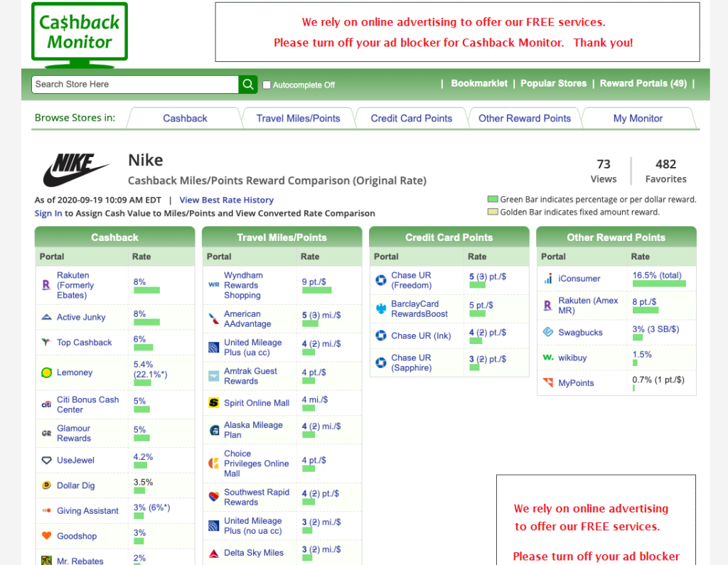Click the Wyndham 9 pt./$ rate
728x565 pixels.
314,282
